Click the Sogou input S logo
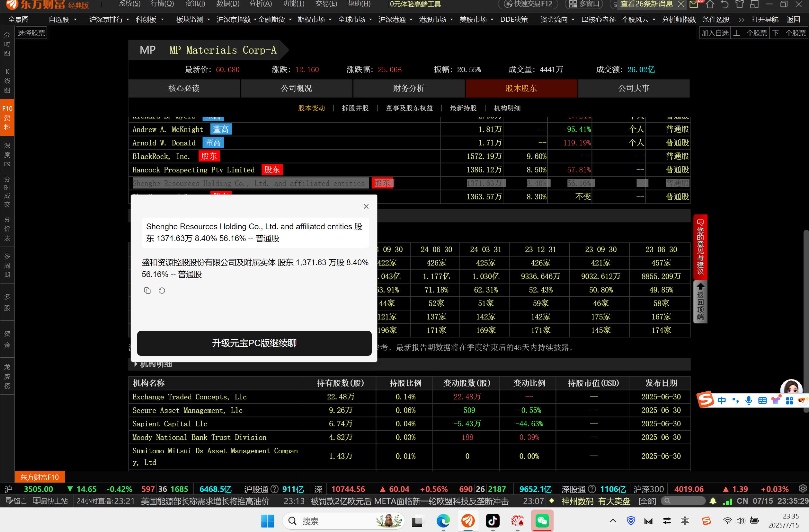The width and height of the screenshot is (809, 532). (x=706, y=399)
